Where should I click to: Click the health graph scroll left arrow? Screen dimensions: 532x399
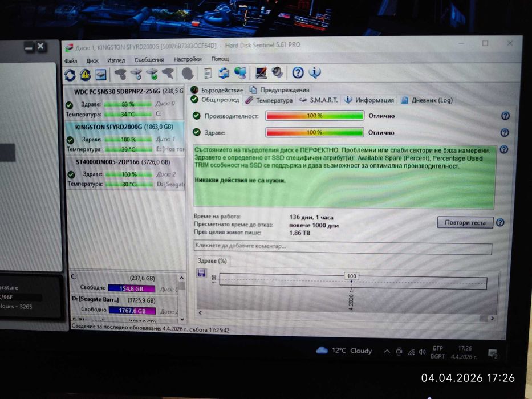coord(200,312)
